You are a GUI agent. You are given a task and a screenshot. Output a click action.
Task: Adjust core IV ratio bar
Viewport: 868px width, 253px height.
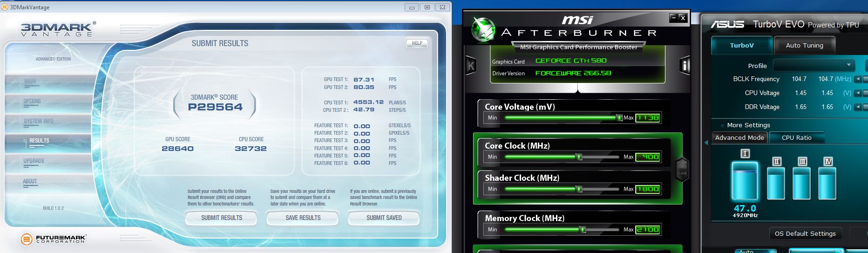coord(827,184)
